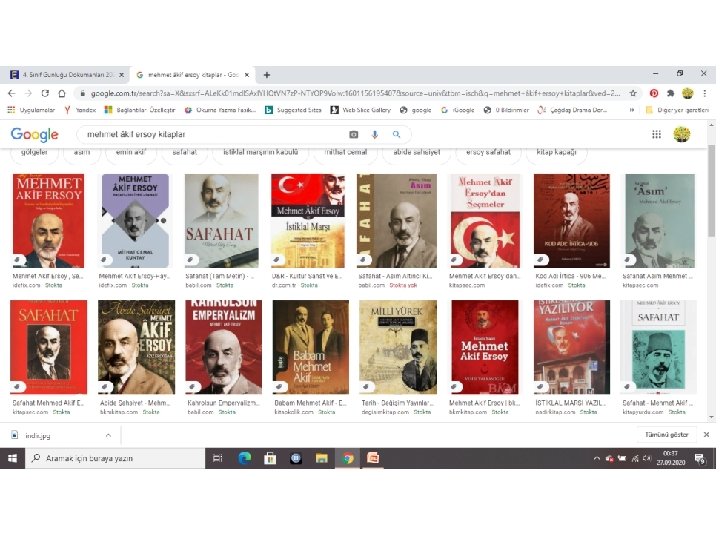This screenshot has height=540, width=720.
Task: Open the notification center icon
Action: pyautogui.click(x=700, y=458)
